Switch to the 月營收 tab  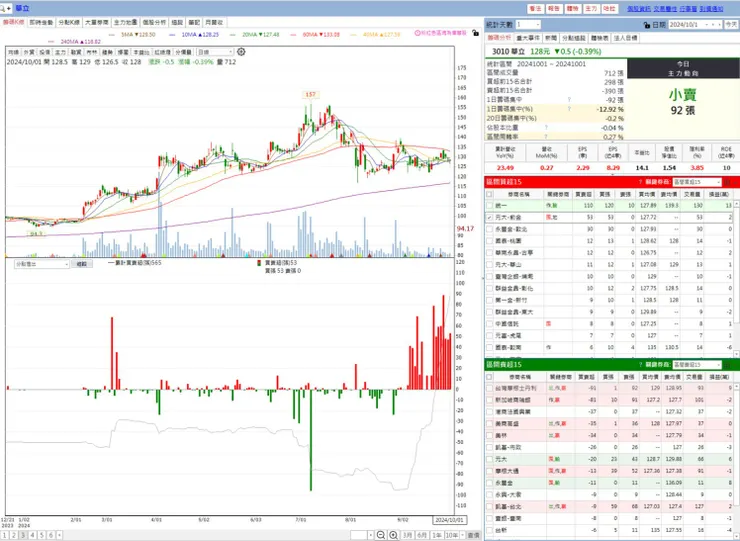click(214, 22)
